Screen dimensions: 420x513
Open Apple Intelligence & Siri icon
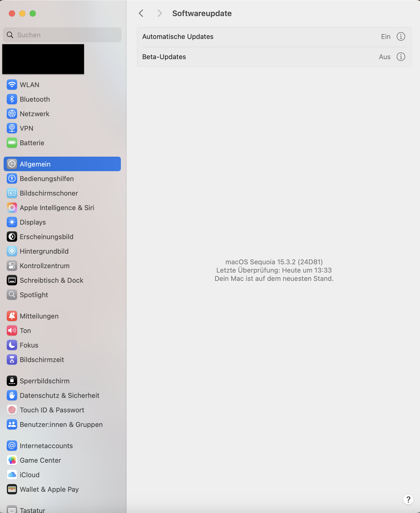12,208
